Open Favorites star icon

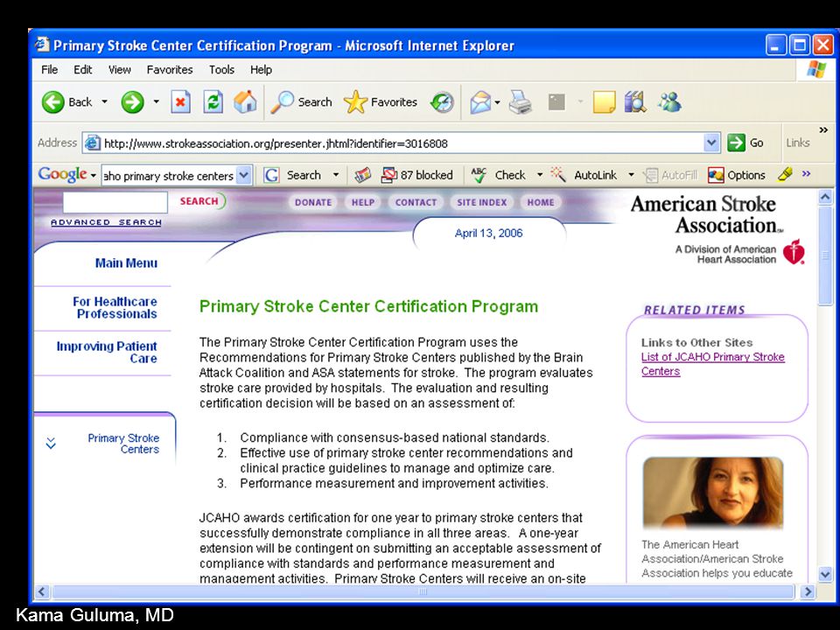pyautogui.click(x=355, y=101)
